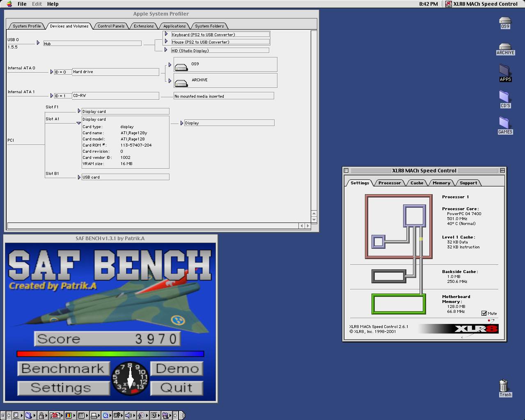This screenshot has height=420, width=525.
Task: Collapse the XLR8 MACh Speed Control window shade
Action: coord(502,170)
